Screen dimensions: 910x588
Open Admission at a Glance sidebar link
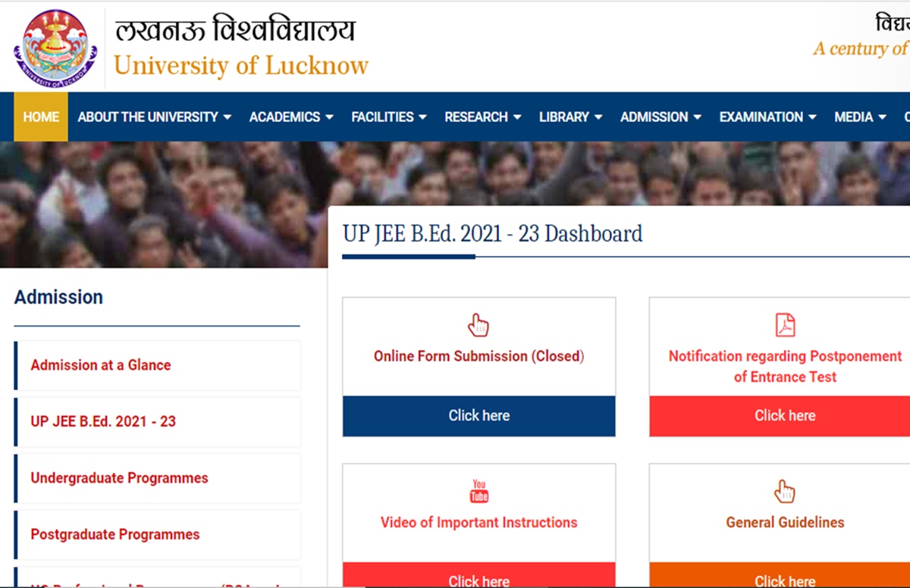pyautogui.click(x=99, y=364)
